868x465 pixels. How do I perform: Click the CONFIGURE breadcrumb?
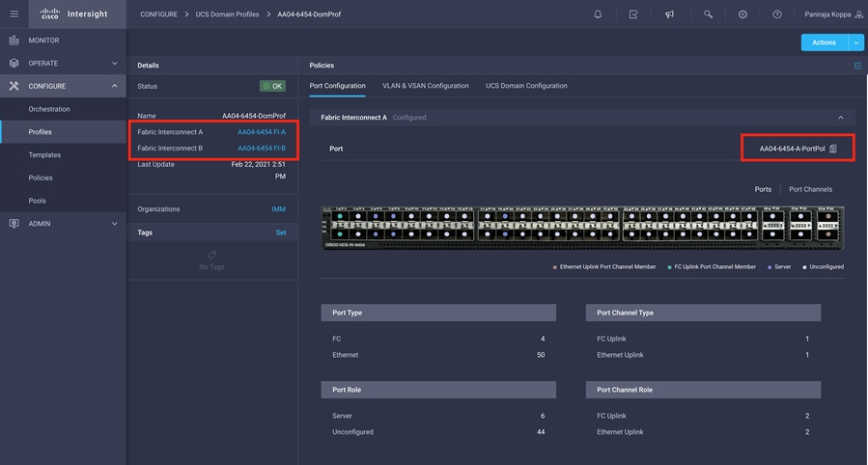pos(158,14)
